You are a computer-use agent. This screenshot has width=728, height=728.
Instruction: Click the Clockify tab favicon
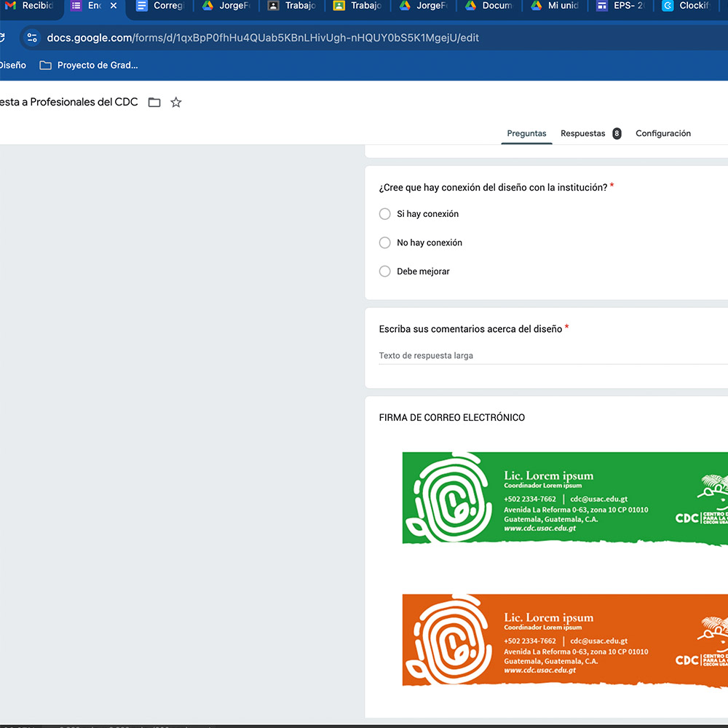pyautogui.click(x=667, y=6)
